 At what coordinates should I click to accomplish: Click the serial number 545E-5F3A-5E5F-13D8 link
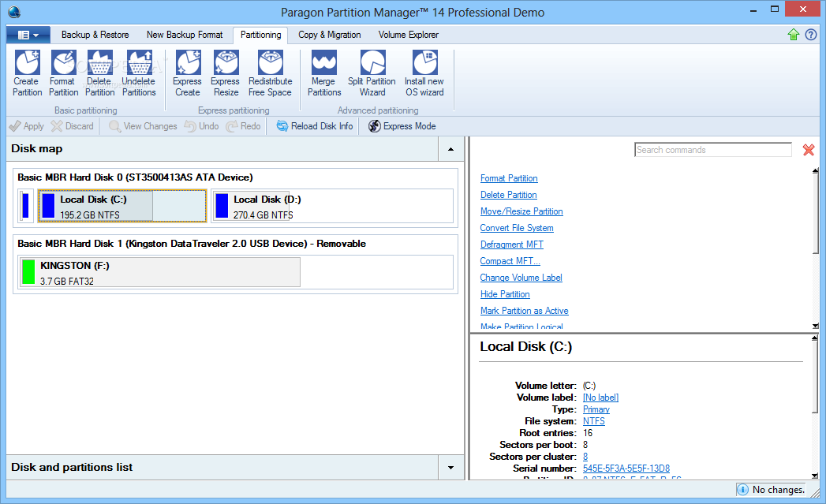click(x=626, y=469)
